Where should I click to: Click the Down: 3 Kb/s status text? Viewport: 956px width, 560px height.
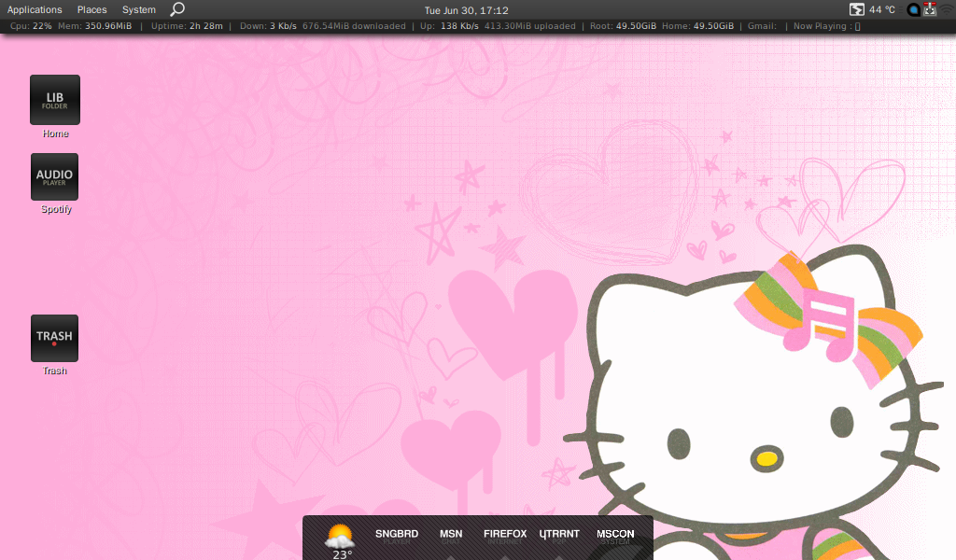click(x=268, y=26)
